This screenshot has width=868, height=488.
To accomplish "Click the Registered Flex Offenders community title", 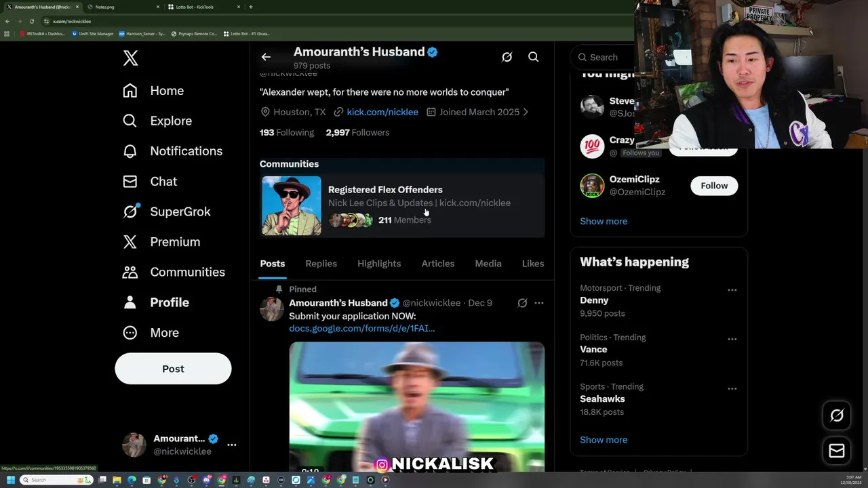I will click(x=385, y=190).
